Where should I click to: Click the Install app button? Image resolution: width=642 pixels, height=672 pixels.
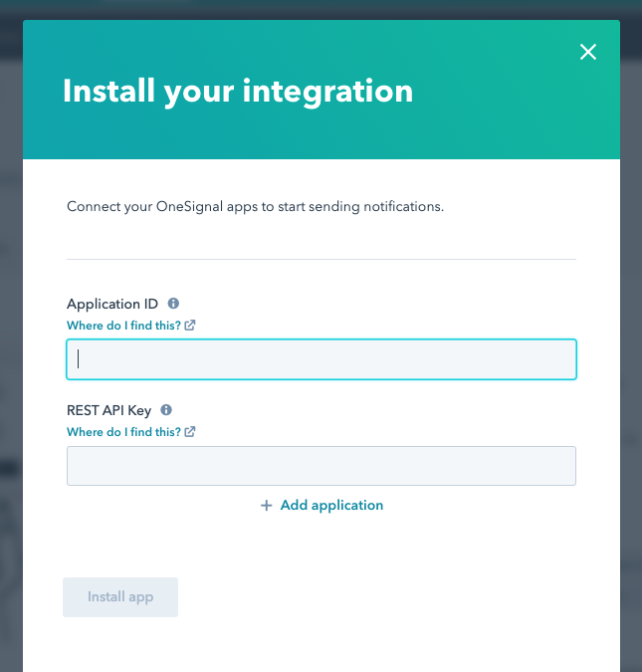coord(120,597)
